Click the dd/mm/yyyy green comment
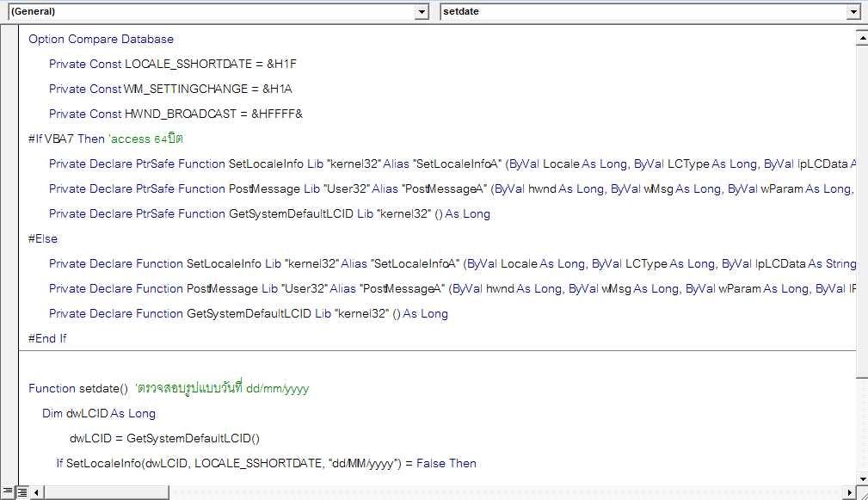This screenshot has height=500, width=868. (x=222, y=387)
